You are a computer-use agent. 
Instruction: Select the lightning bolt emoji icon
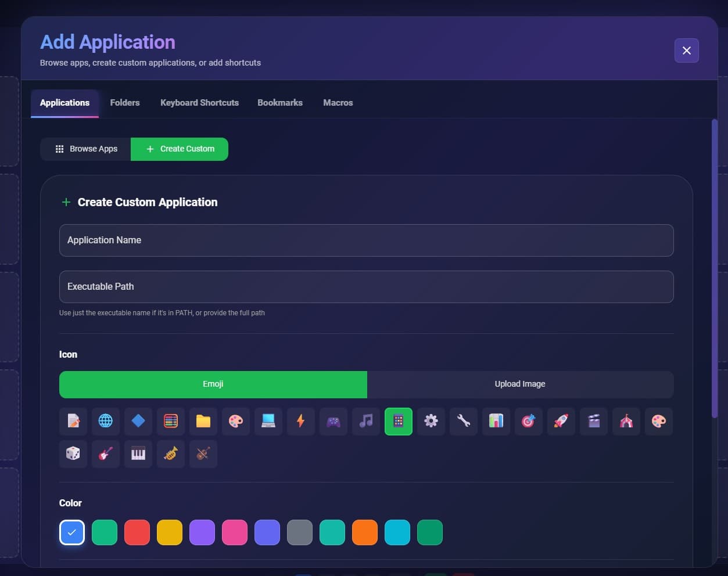(x=300, y=421)
